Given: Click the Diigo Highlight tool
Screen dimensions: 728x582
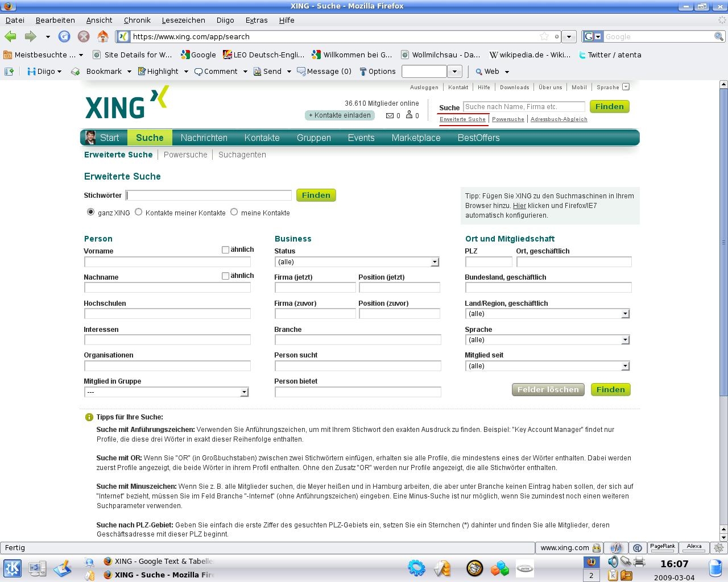Looking at the screenshot, I should (x=158, y=72).
